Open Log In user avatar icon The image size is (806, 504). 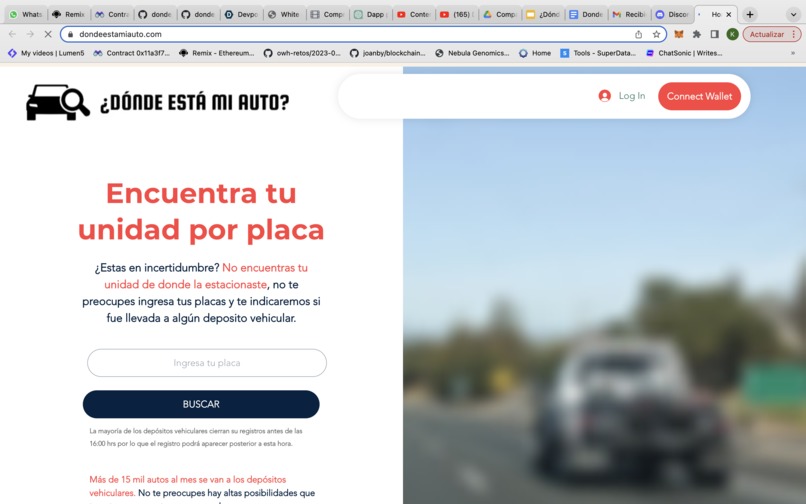604,96
